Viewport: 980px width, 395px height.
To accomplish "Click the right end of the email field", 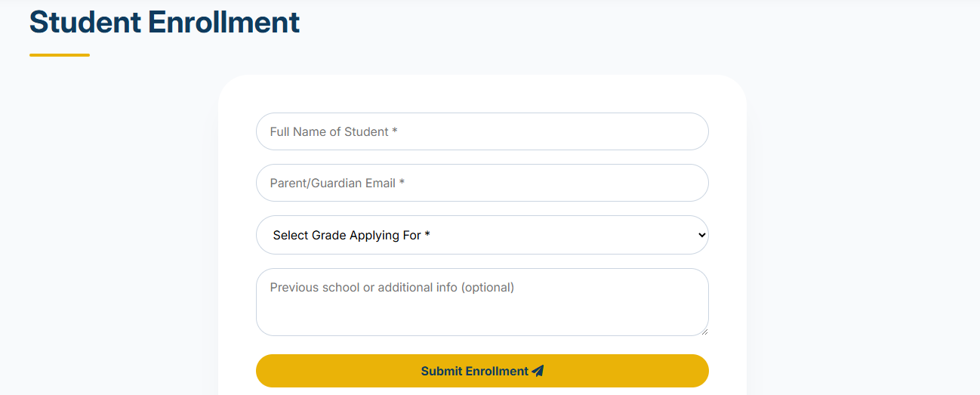I will coord(680,183).
